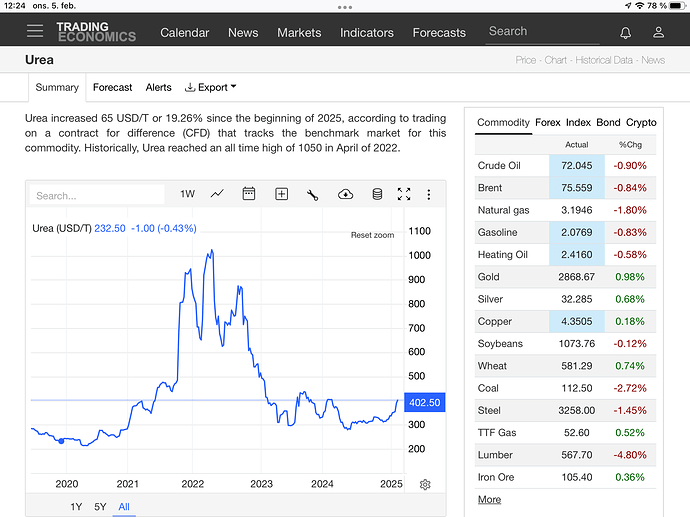Open Wheat commodity row
The width and height of the screenshot is (690, 517).
click(x=565, y=366)
